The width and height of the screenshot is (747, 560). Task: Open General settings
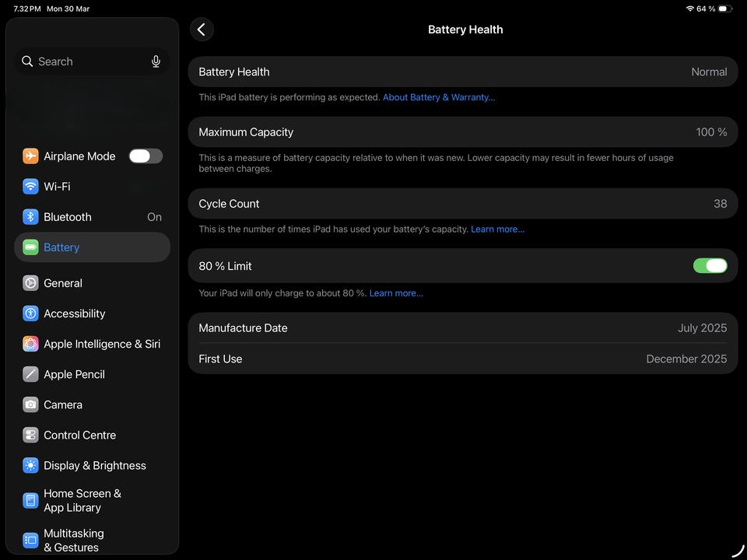click(x=93, y=283)
